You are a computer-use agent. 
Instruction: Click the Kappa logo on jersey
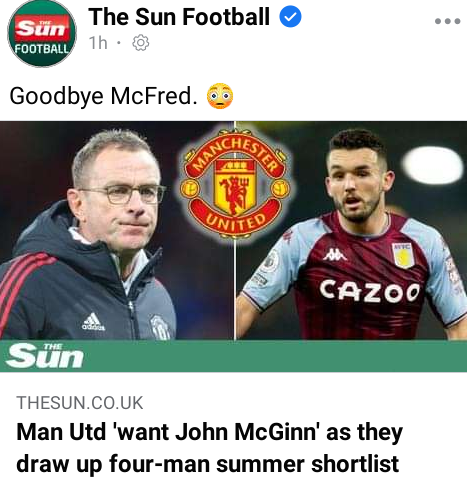pos(335,255)
